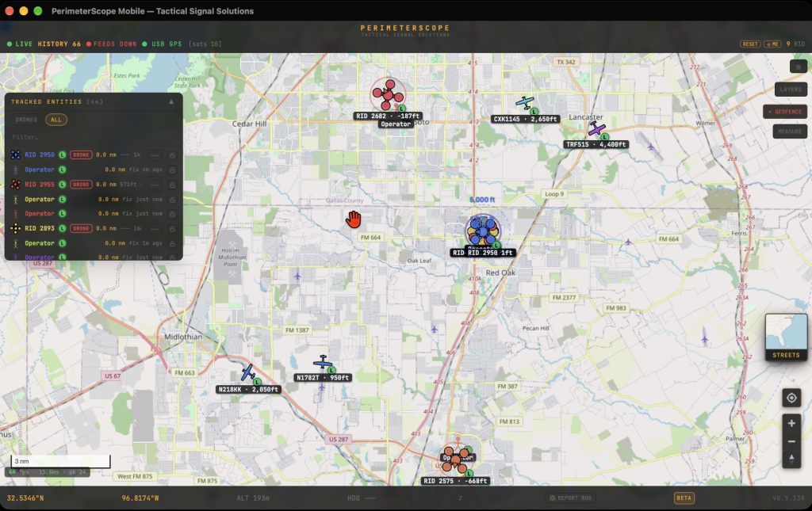
Task: Open the LAYERS map panel
Action: [x=791, y=90]
